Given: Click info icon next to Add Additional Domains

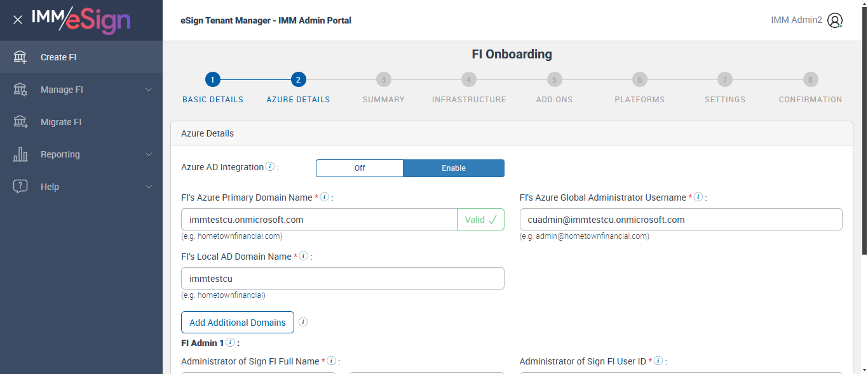Looking at the screenshot, I should tap(303, 322).
